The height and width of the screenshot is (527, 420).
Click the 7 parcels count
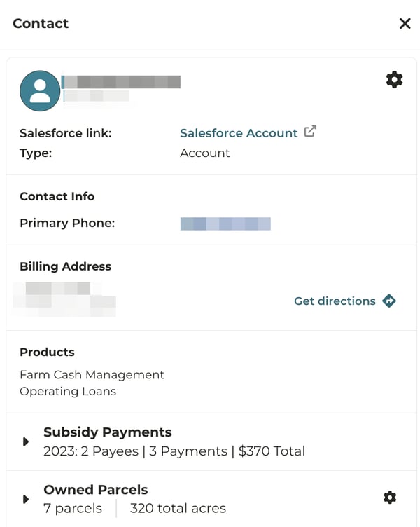pyautogui.click(x=73, y=509)
